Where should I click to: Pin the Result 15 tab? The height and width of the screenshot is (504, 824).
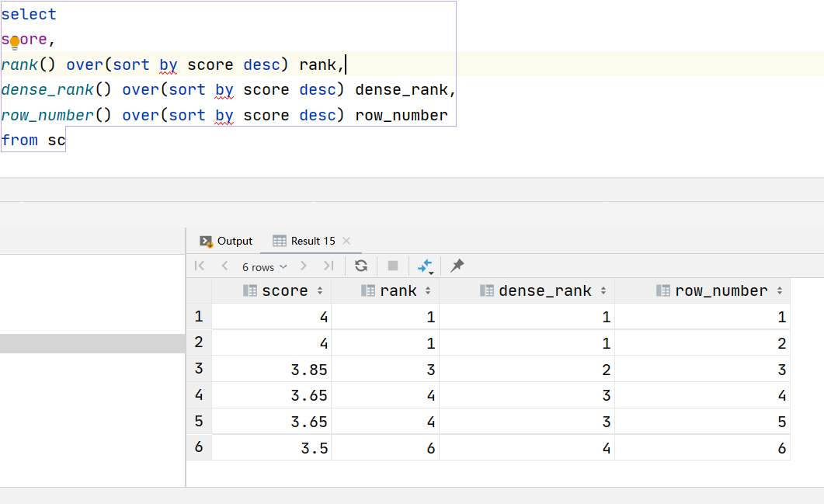point(457,266)
